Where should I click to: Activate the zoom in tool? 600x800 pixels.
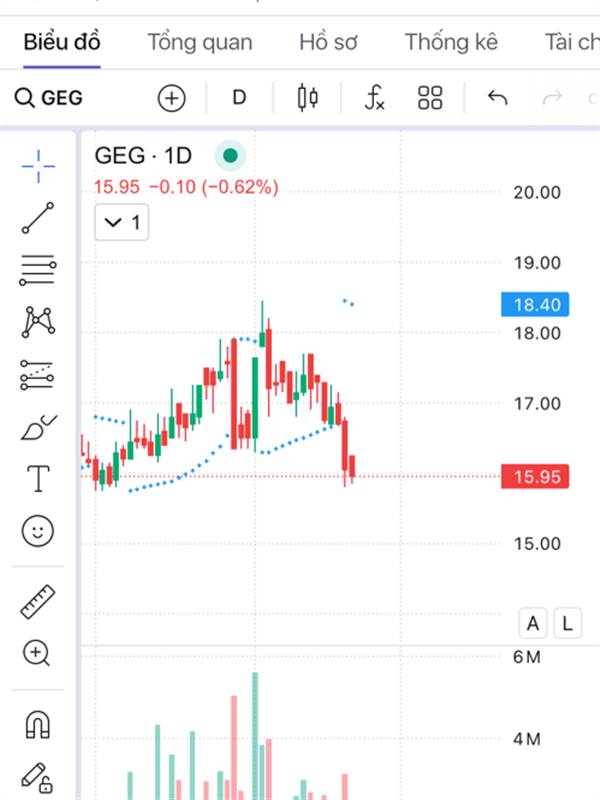point(37,653)
